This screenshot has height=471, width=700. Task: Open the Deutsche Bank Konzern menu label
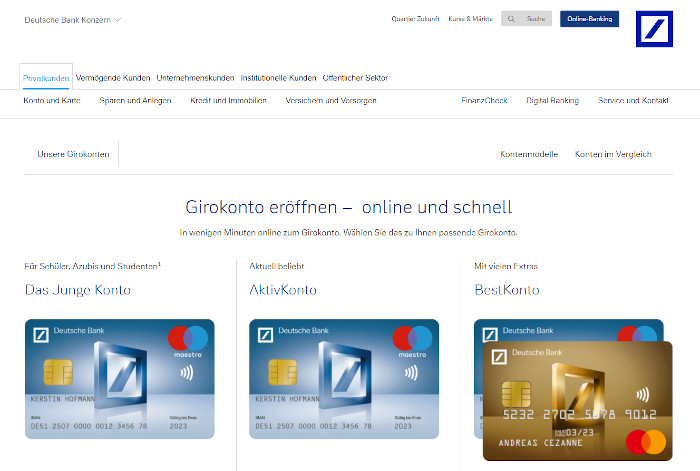point(67,20)
